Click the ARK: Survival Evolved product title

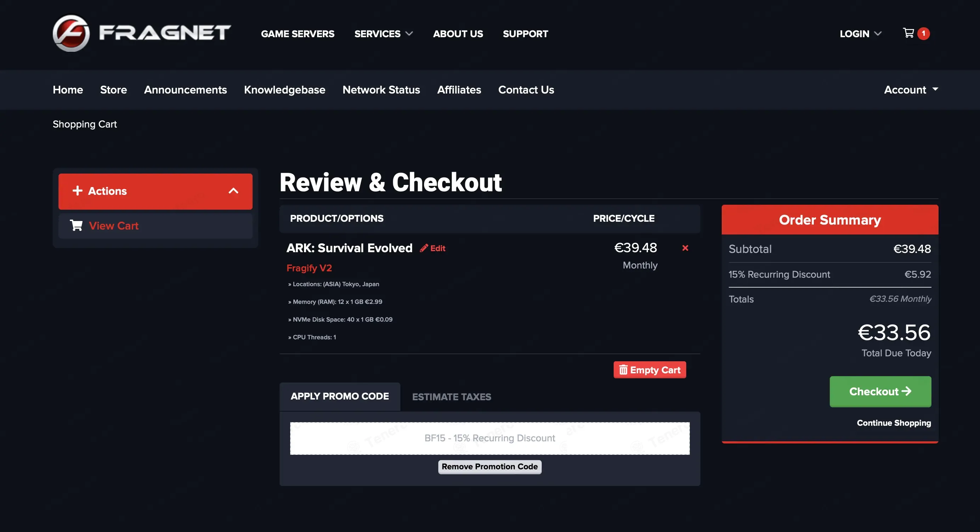pos(349,248)
